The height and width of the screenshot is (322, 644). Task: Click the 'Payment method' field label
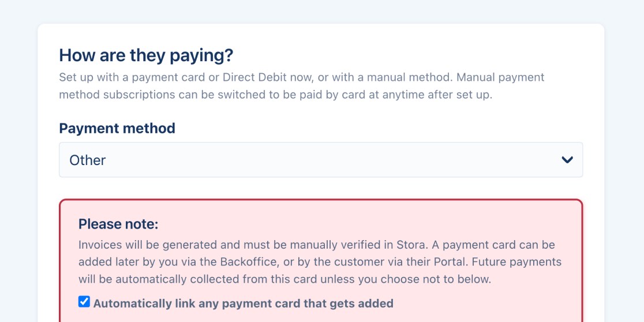[x=117, y=128]
